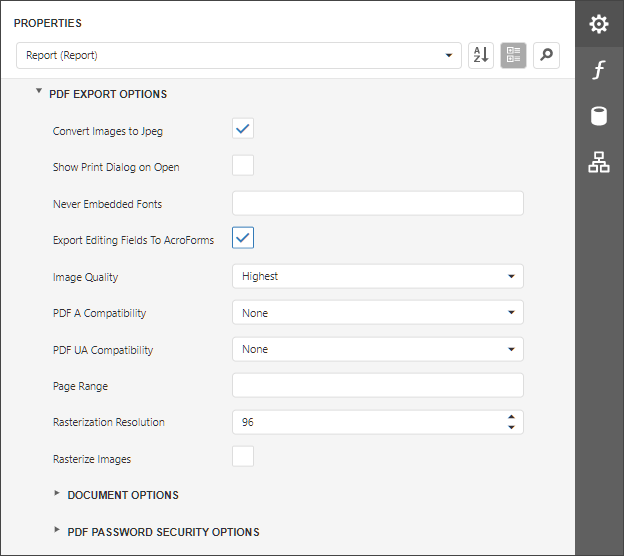Open the property search magnifier
This screenshot has height=556, width=624.
point(546,55)
